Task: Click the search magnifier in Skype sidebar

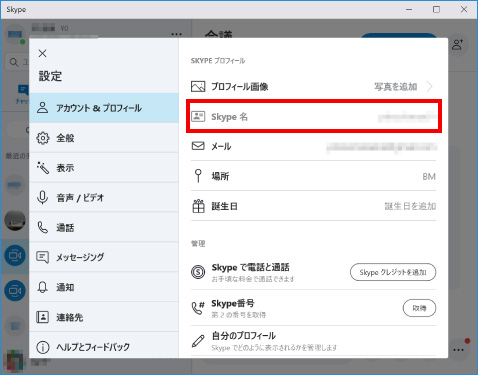Action: point(14,62)
